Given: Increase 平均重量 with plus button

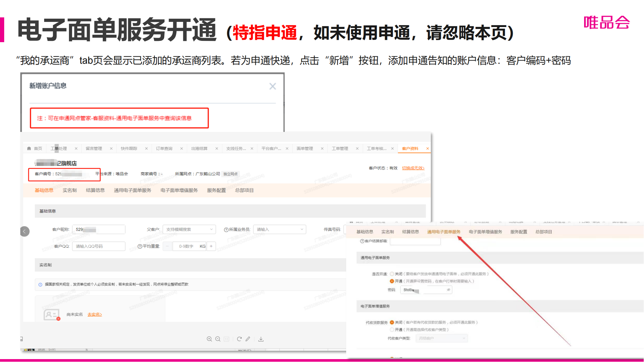Looking at the screenshot, I should [x=211, y=246].
